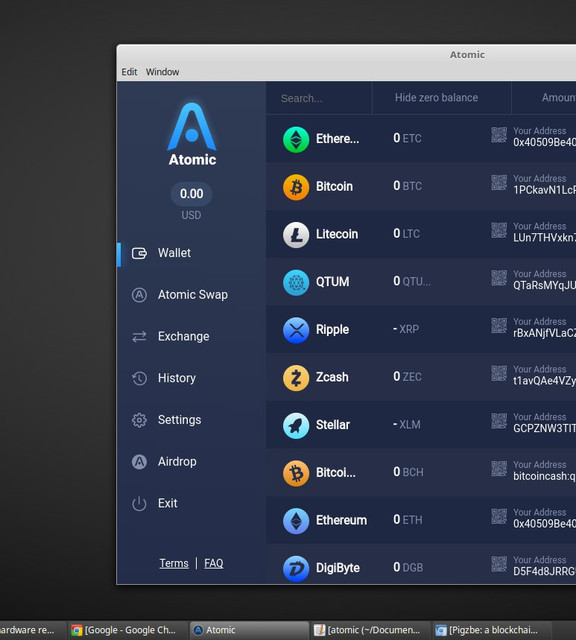Show QR code for Bitcoin Cash address

499,469
